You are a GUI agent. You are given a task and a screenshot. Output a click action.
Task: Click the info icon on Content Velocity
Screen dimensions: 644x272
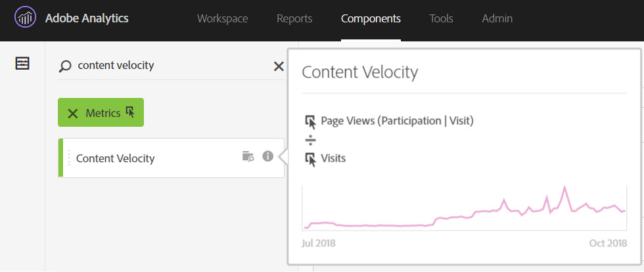tap(267, 156)
